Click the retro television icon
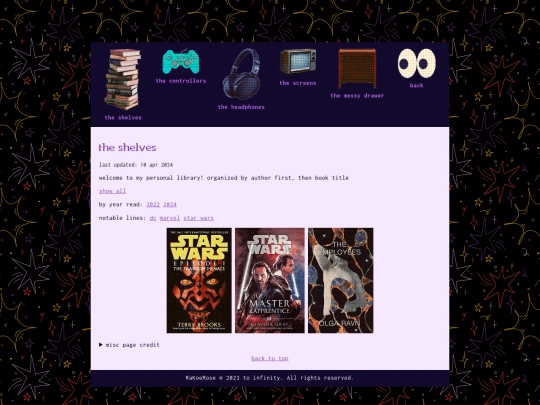Image resolution: width=540 pixels, height=405 pixels. (298, 61)
